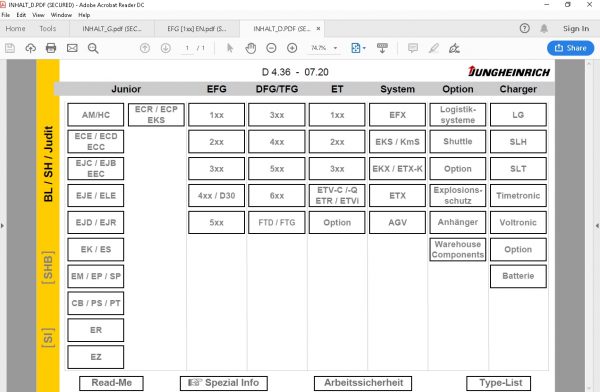This screenshot has height=392, width=600.
Task: Open the 4xx / D30 EFG box
Action: click(216, 195)
